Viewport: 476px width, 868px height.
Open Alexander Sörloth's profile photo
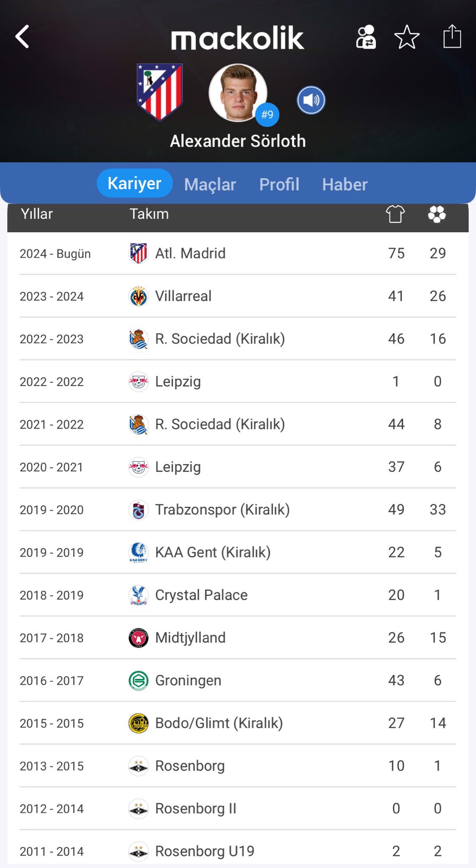[x=238, y=93]
